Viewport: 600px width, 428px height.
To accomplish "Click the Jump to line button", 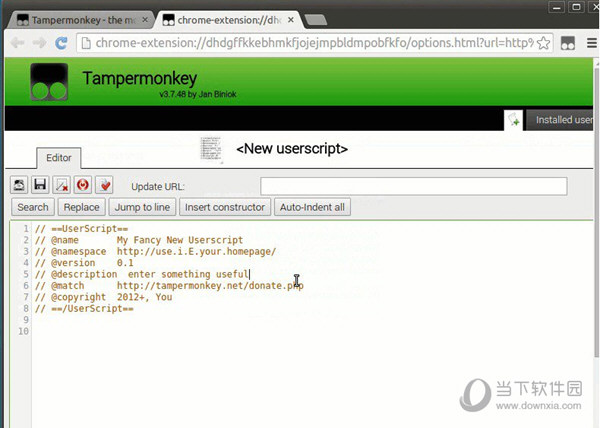I will [142, 207].
